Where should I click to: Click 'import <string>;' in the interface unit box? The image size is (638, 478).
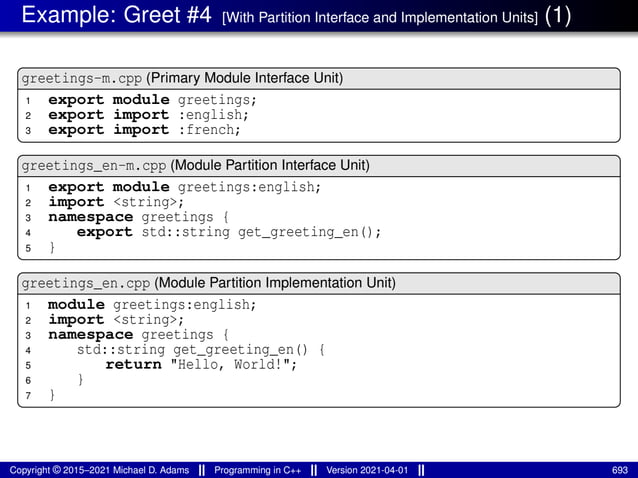[116, 202]
